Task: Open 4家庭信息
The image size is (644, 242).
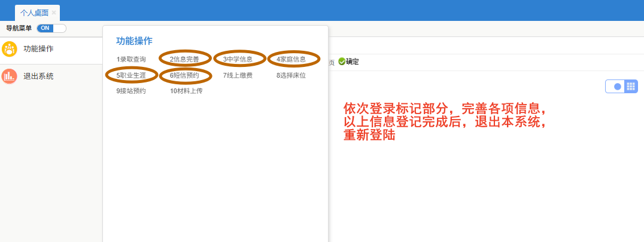Action: coord(291,59)
